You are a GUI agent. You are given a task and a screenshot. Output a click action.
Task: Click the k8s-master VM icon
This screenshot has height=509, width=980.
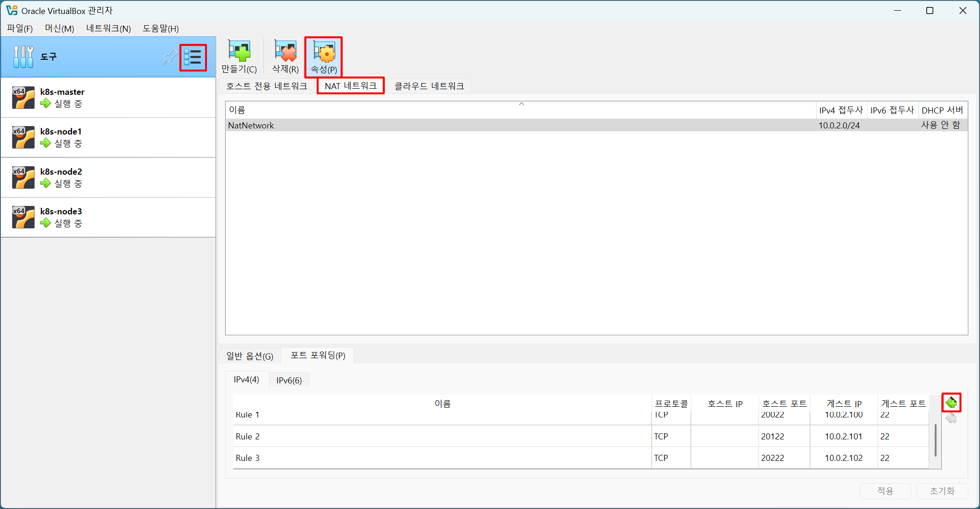(x=23, y=98)
